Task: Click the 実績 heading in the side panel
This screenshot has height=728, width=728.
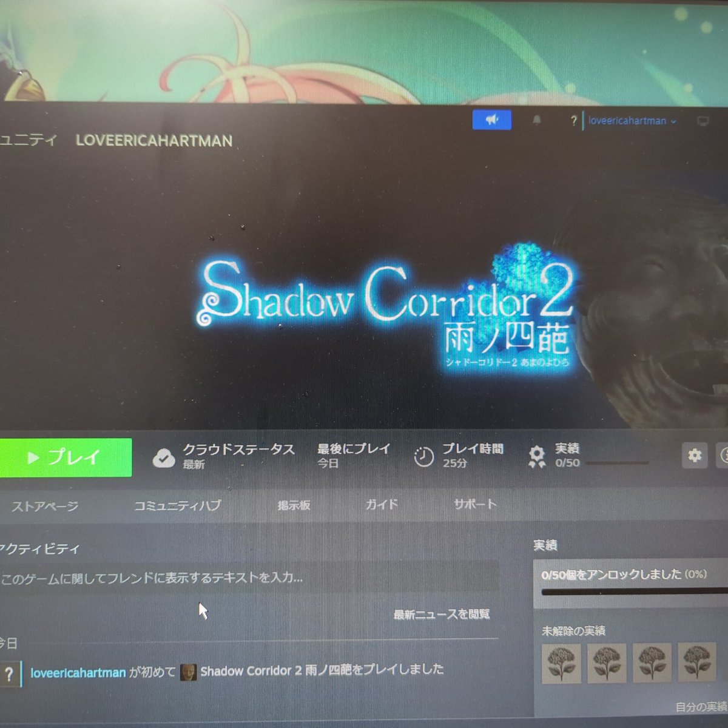Action: [545, 545]
